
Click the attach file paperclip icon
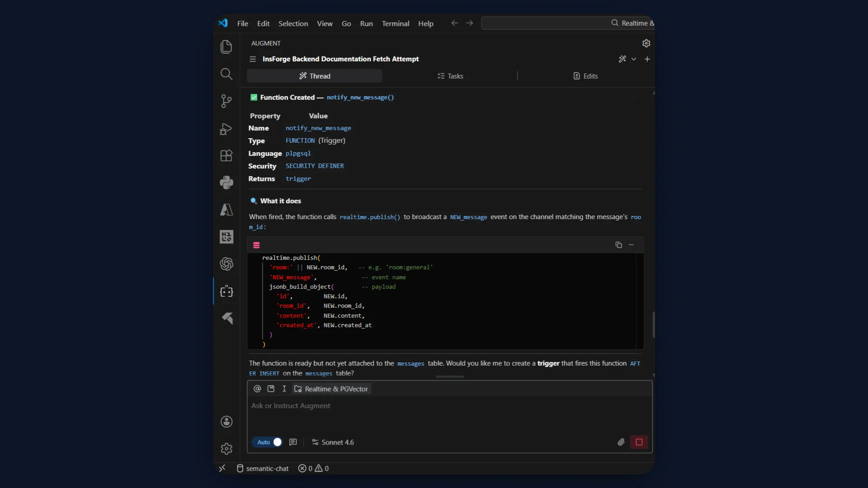click(x=621, y=442)
